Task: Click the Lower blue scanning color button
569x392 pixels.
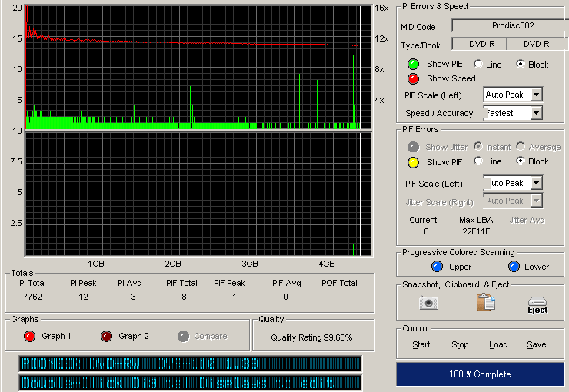Action: click(514, 267)
